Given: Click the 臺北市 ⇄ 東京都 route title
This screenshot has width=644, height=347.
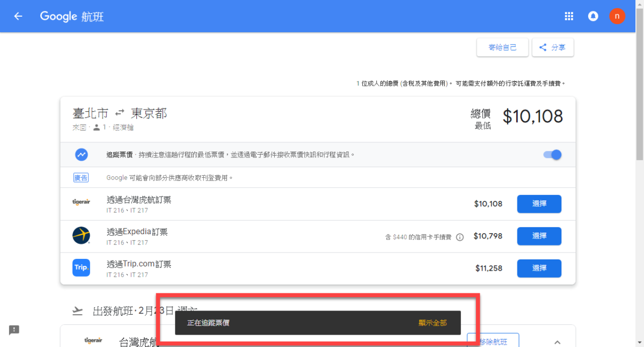Looking at the screenshot, I should coord(120,113).
